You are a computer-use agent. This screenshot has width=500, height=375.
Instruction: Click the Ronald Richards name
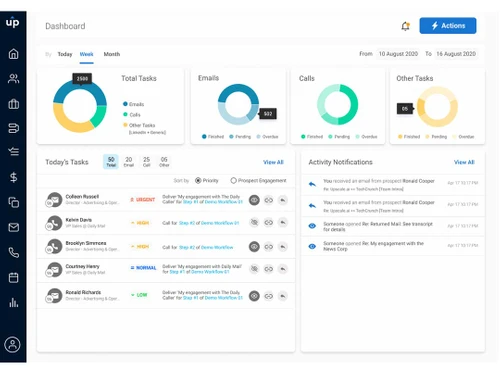pyautogui.click(x=83, y=292)
